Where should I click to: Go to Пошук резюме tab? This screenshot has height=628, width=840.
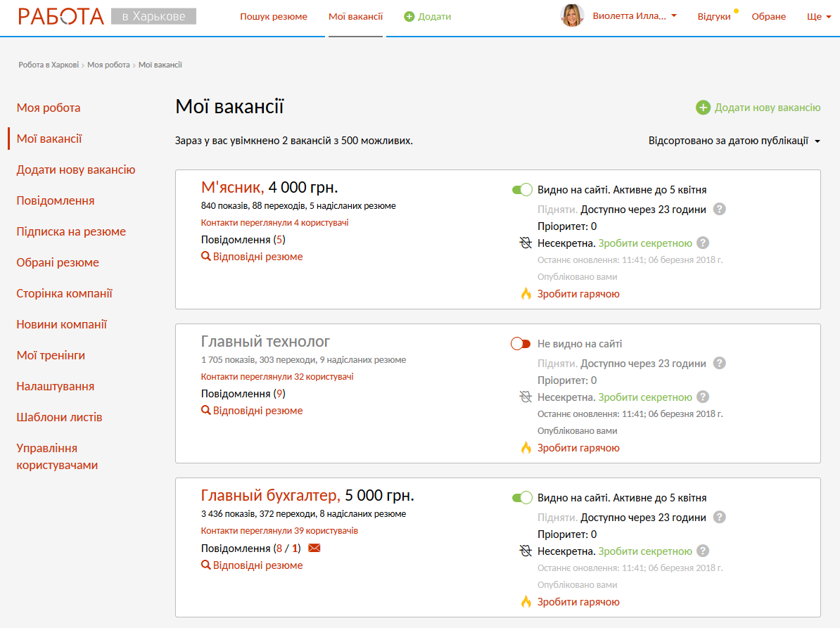pyautogui.click(x=274, y=16)
